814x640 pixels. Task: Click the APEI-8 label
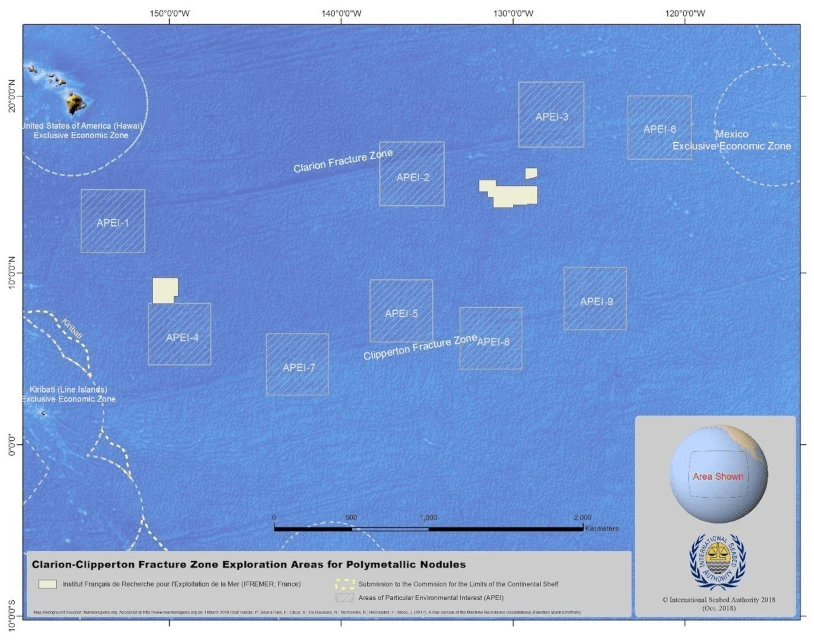tap(493, 342)
